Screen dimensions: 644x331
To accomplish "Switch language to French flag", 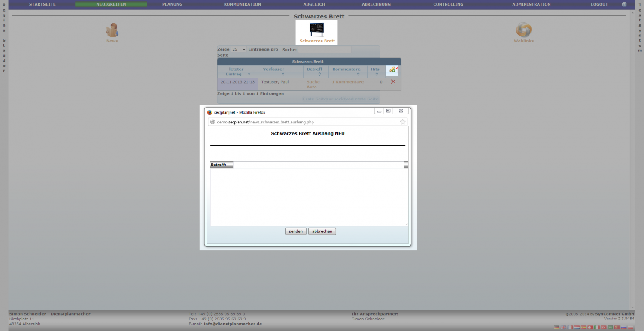I will (570, 328).
